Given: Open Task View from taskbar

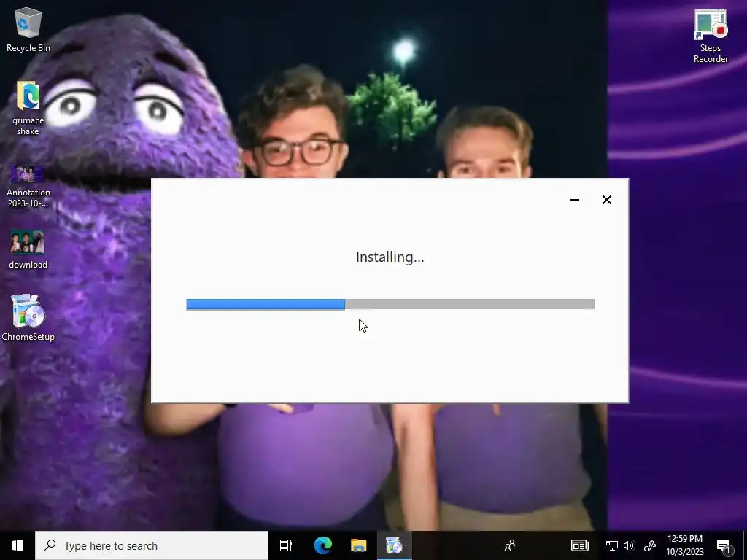Looking at the screenshot, I should (x=285, y=545).
